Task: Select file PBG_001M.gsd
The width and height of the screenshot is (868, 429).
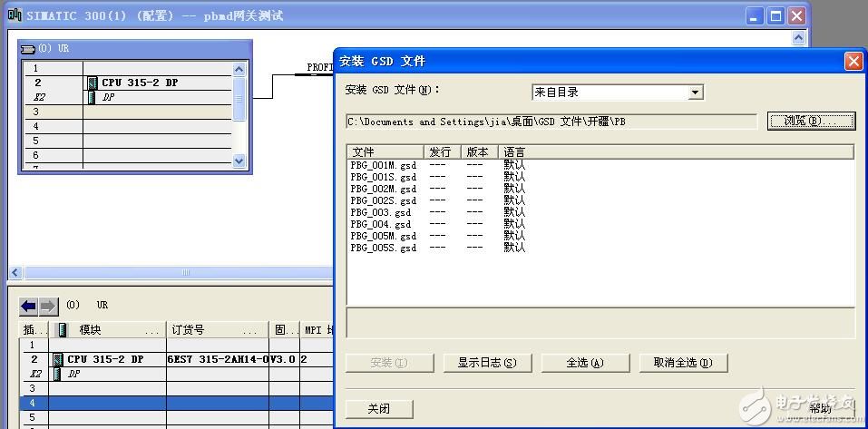Action: (x=383, y=165)
